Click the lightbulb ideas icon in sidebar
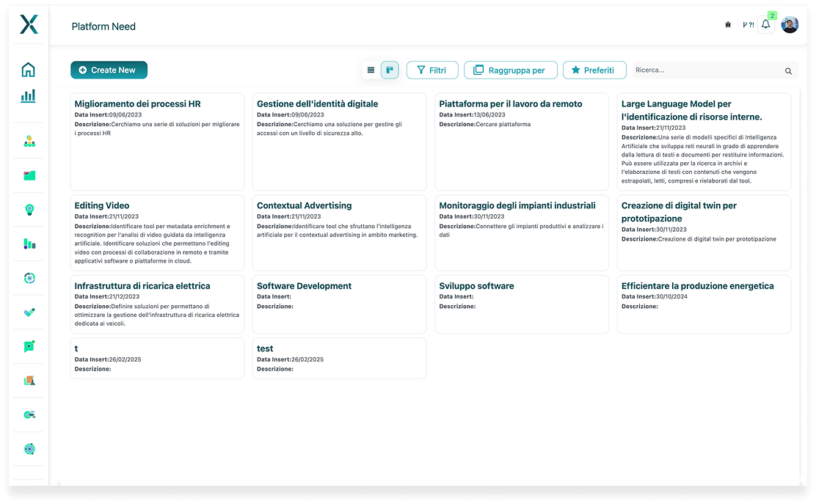This screenshot has width=816, height=504. 29,209
